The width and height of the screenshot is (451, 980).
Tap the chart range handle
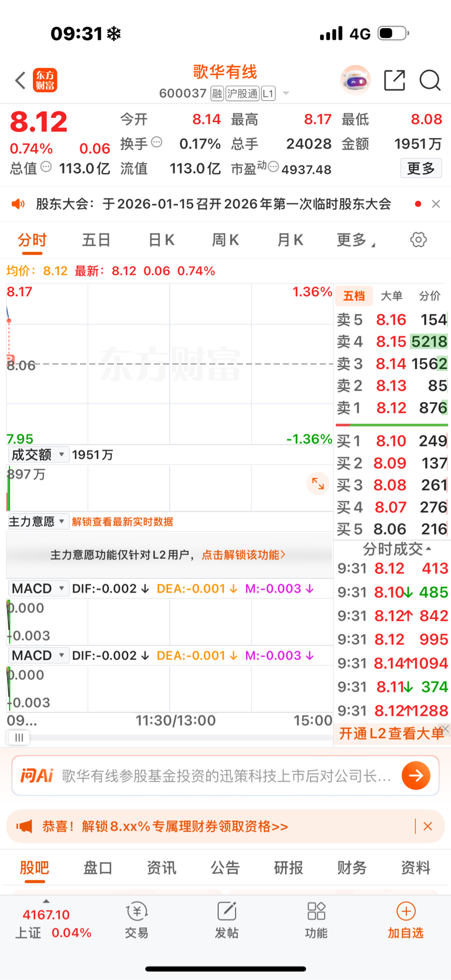pyautogui.click(x=19, y=737)
